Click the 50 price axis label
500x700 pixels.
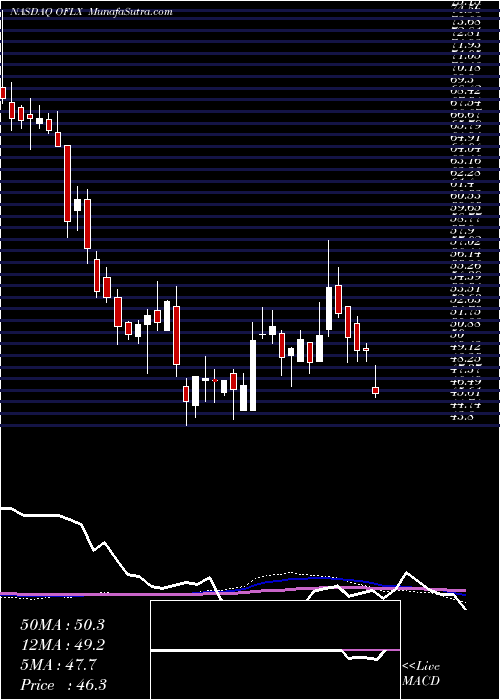coord(457,335)
